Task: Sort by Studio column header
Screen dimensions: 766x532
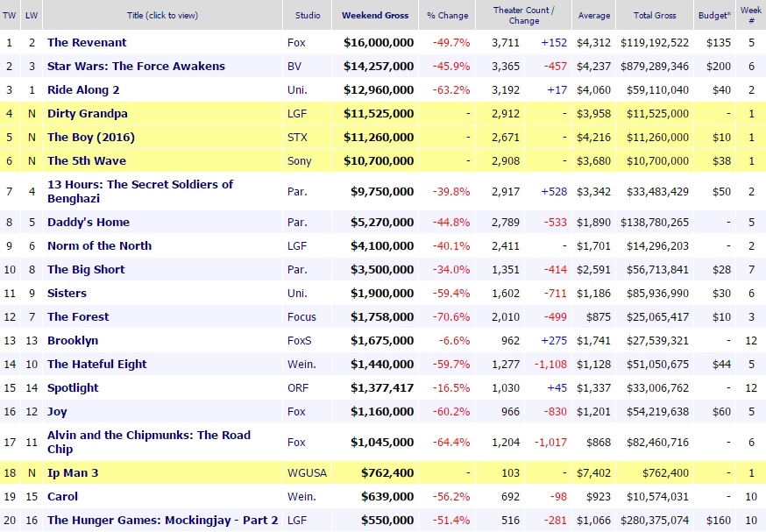Action: click(308, 15)
